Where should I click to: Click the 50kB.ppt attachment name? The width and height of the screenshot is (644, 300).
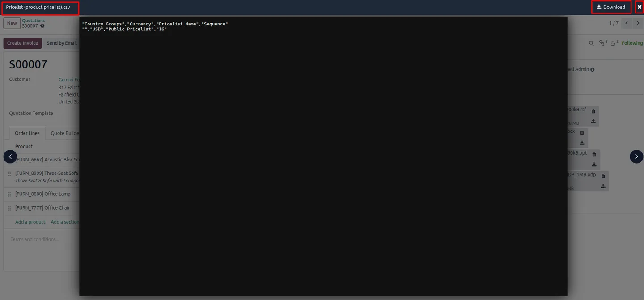[x=577, y=153]
